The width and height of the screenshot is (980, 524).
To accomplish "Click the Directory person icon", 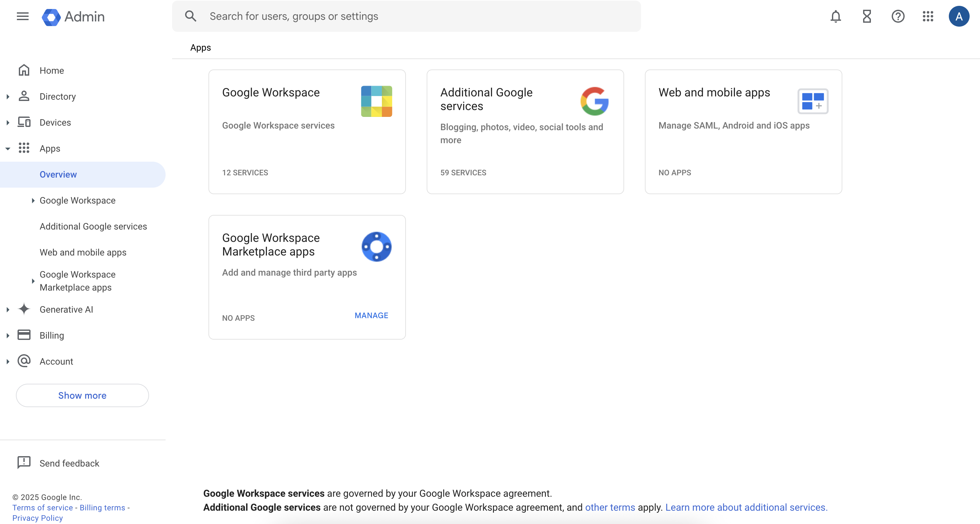I will coord(24,96).
